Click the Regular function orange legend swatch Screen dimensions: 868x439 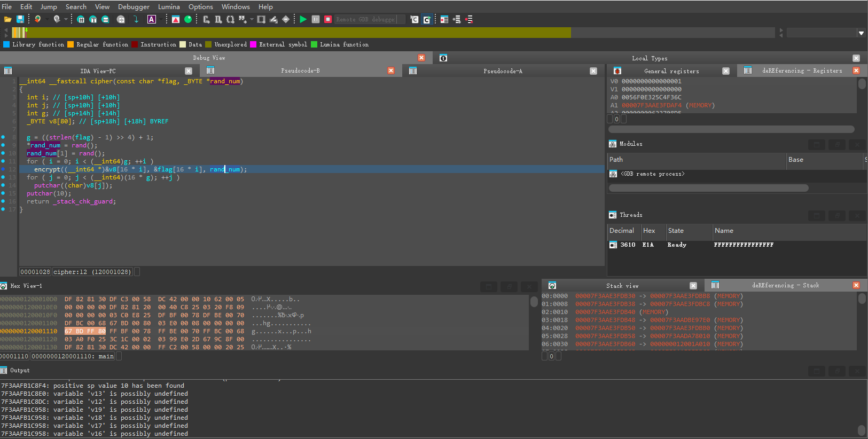click(71, 44)
